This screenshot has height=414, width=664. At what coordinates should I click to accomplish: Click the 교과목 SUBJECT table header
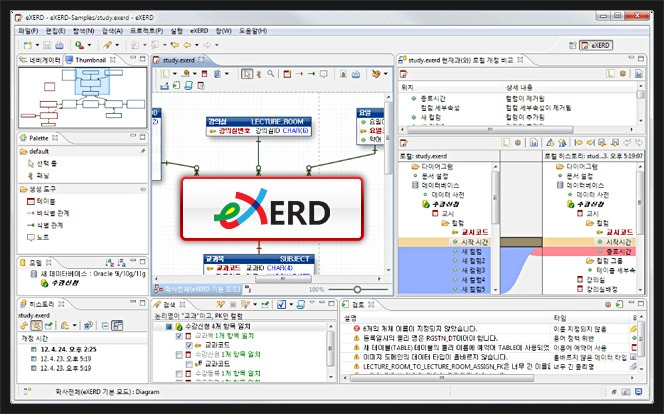point(259,259)
